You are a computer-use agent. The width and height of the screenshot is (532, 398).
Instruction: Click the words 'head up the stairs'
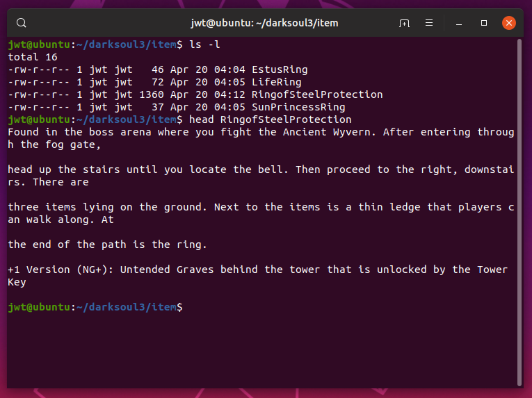tap(64, 169)
